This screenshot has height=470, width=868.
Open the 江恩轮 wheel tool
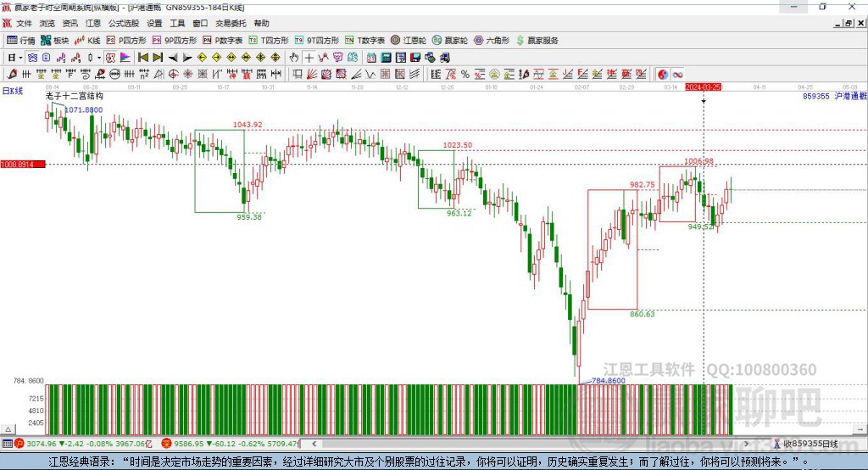[x=409, y=41]
